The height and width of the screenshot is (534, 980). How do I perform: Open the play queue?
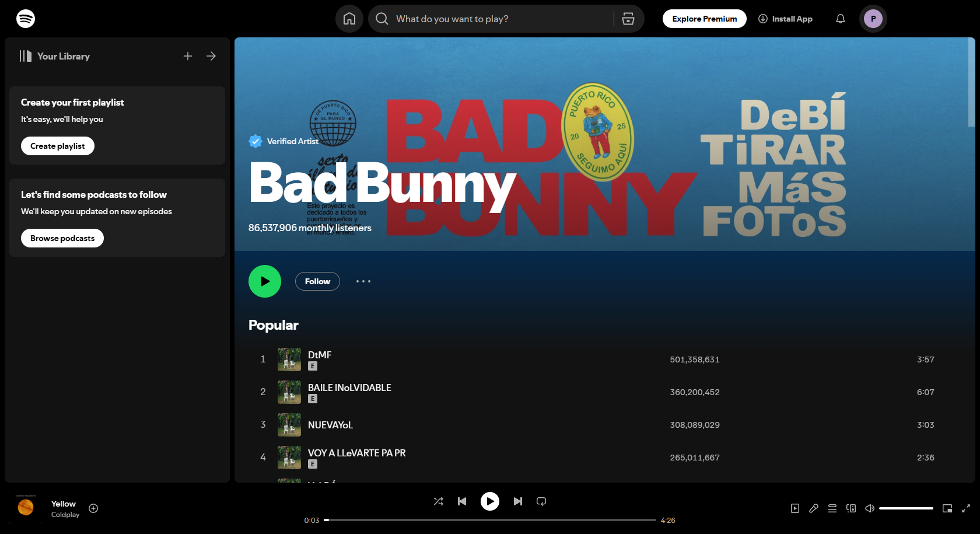coord(832,508)
